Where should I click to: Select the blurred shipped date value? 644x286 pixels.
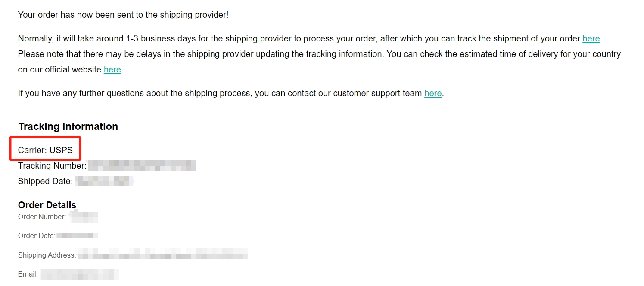(x=103, y=181)
